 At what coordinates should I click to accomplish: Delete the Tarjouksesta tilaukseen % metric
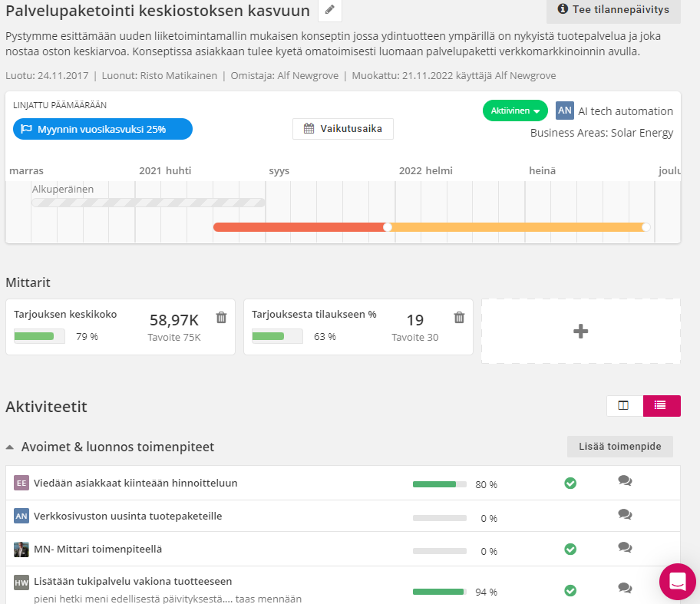pos(459,318)
